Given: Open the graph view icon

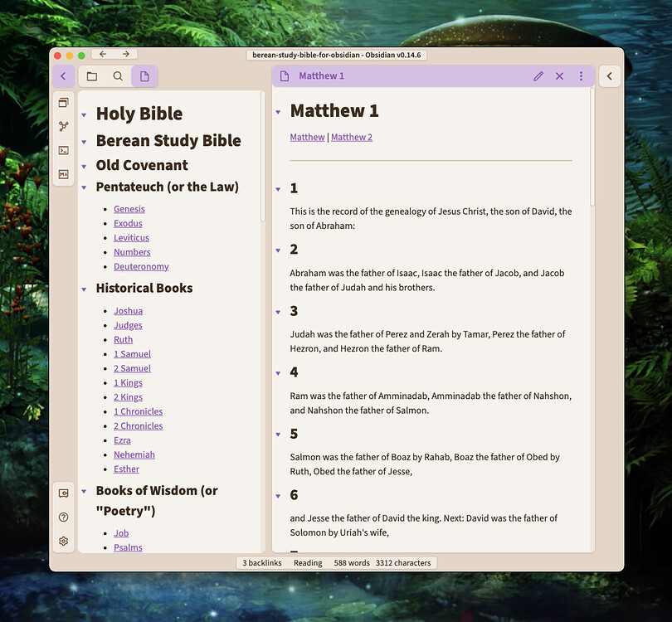Looking at the screenshot, I should coord(63,126).
